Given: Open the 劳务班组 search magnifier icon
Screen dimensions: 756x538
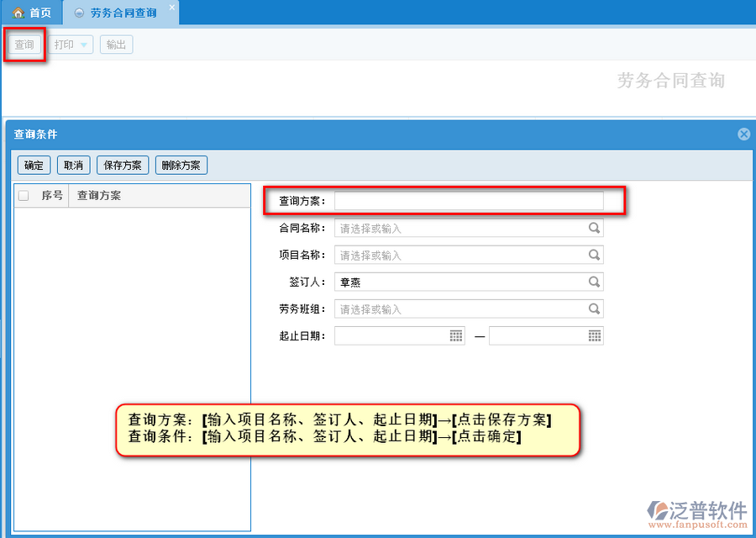Looking at the screenshot, I should point(594,309).
